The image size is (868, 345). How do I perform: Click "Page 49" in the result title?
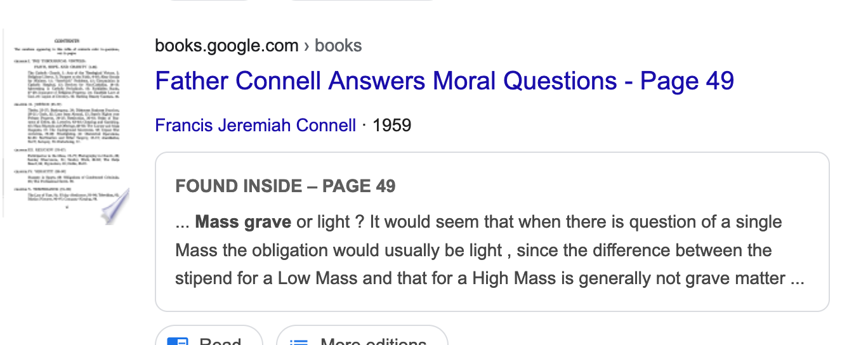687,81
